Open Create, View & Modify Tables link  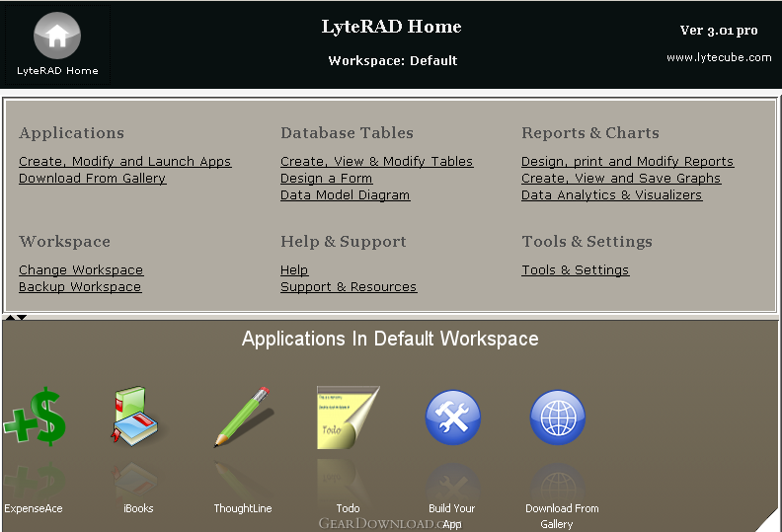coord(376,162)
